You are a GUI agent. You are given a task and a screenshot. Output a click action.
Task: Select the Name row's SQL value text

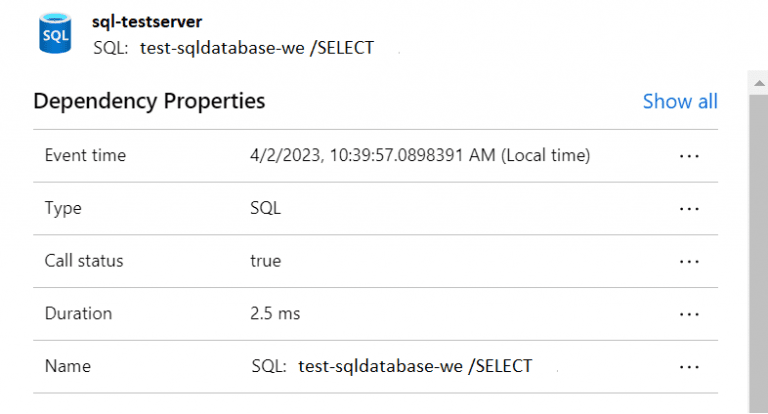click(x=393, y=367)
